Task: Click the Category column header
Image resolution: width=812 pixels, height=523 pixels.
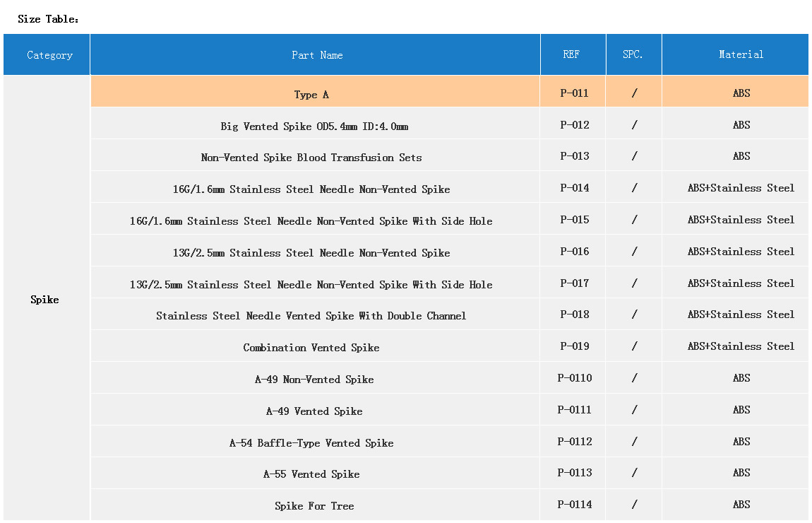Action: 49,55
